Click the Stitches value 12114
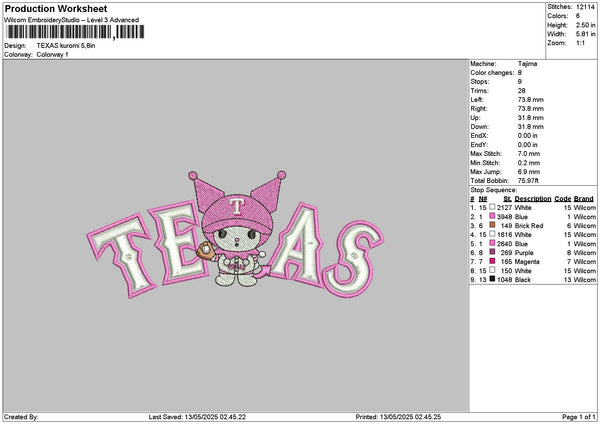The image size is (600, 424). pos(585,7)
